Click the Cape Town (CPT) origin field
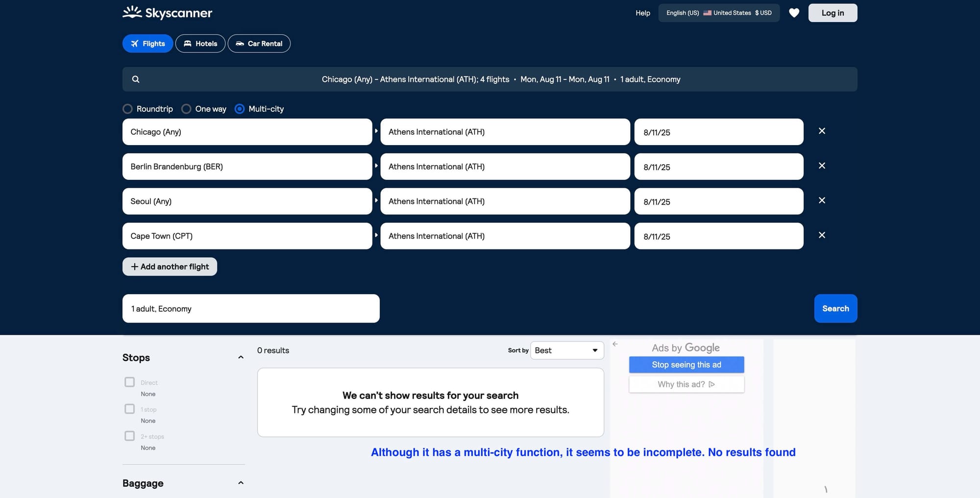The width and height of the screenshot is (980, 498). 247,236
